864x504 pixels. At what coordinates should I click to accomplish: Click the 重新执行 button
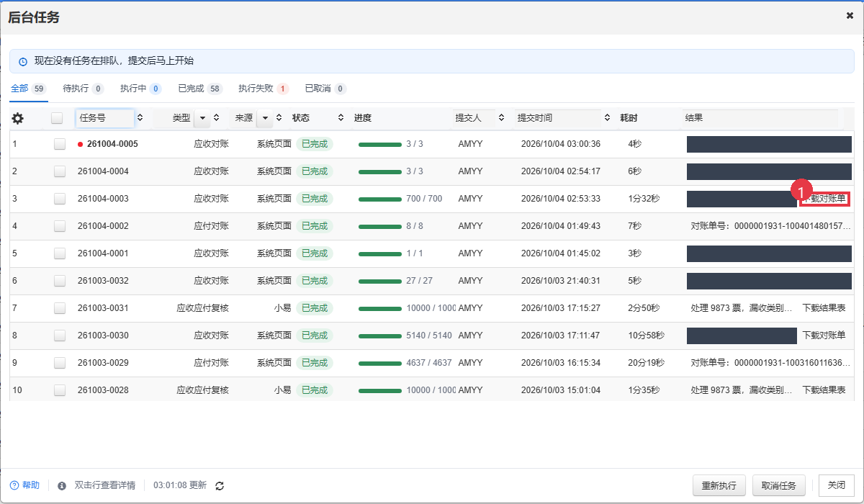tap(719, 485)
